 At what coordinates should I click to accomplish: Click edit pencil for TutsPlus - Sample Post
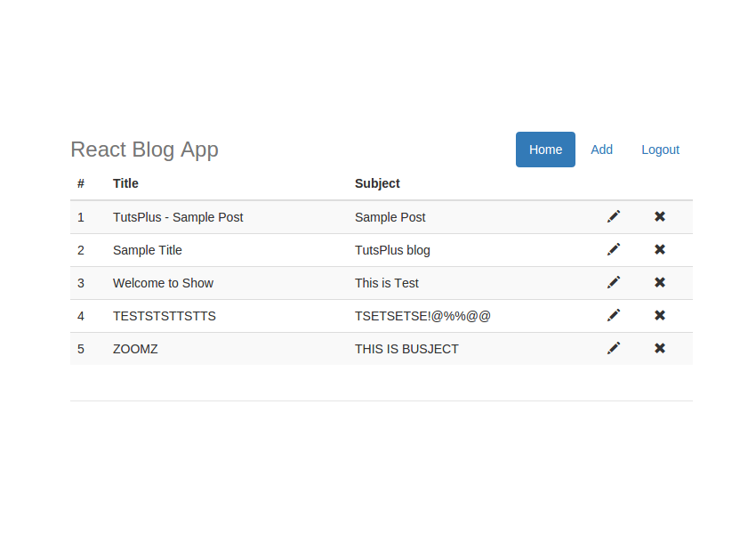point(614,216)
